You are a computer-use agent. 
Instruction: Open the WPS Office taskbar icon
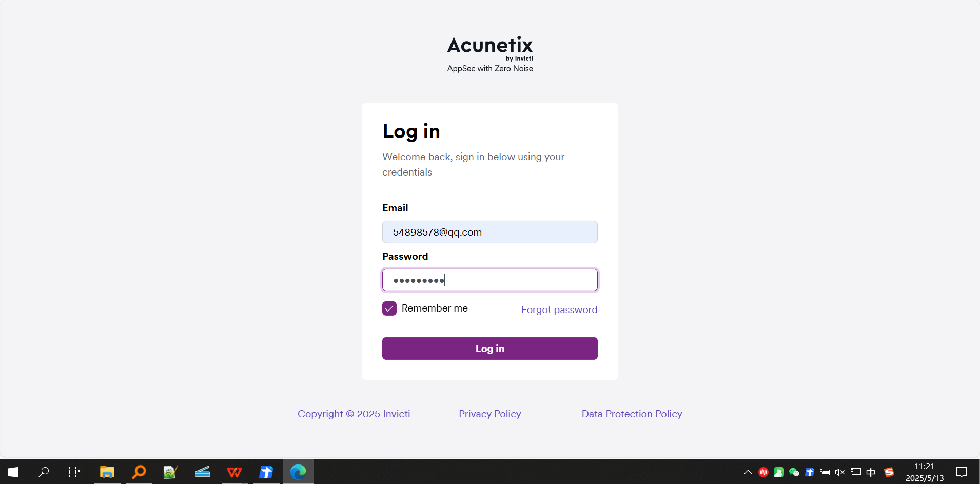click(x=234, y=472)
